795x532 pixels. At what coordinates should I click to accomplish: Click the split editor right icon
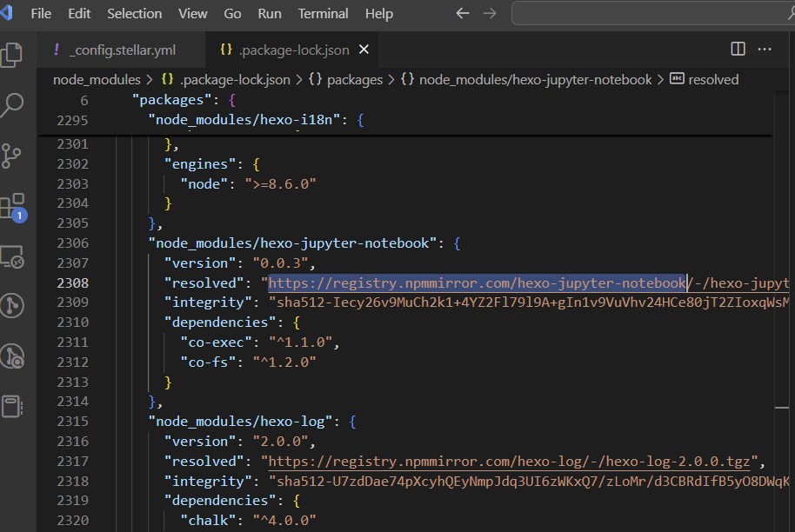pyautogui.click(x=738, y=50)
